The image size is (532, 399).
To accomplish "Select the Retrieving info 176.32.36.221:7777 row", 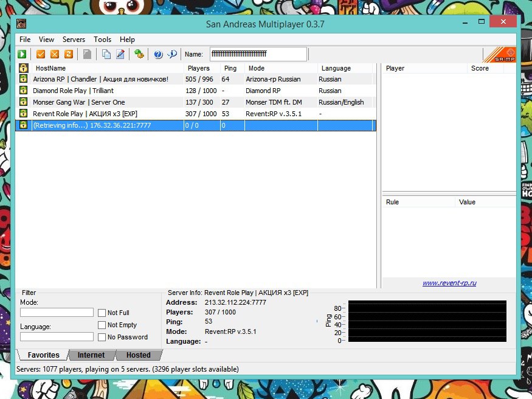I will click(196, 125).
